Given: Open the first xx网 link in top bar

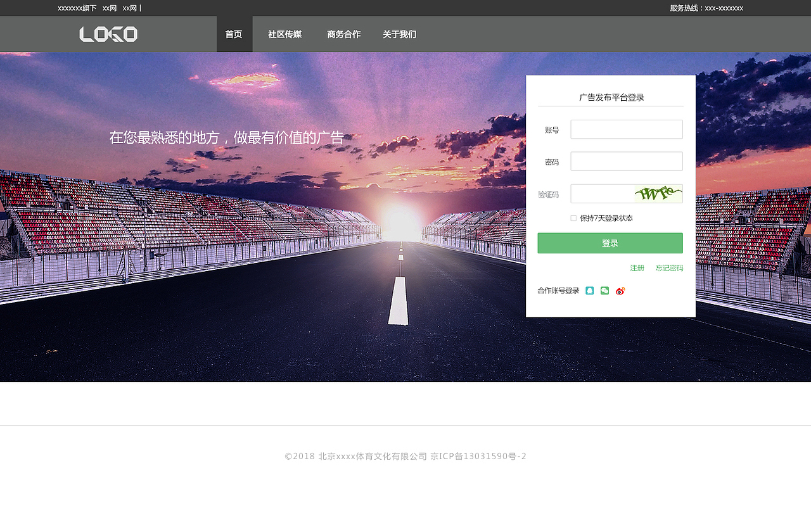Looking at the screenshot, I should (109, 8).
